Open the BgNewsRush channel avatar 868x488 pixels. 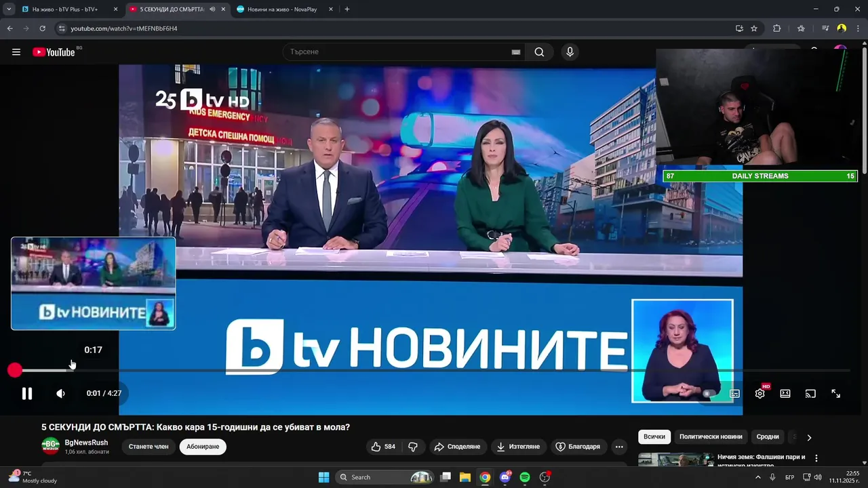click(x=50, y=446)
